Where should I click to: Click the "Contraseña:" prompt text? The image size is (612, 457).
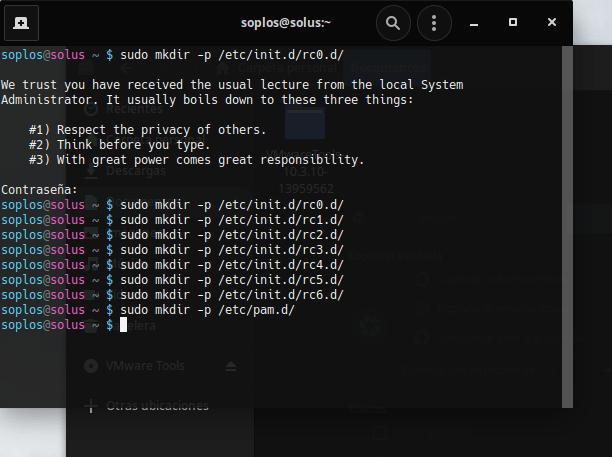(x=39, y=190)
